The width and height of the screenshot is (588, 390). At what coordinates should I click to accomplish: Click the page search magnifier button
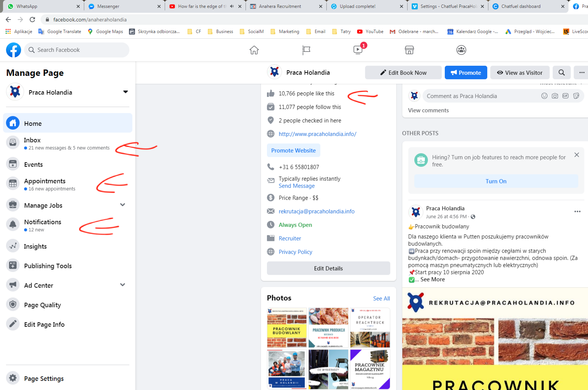562,73
